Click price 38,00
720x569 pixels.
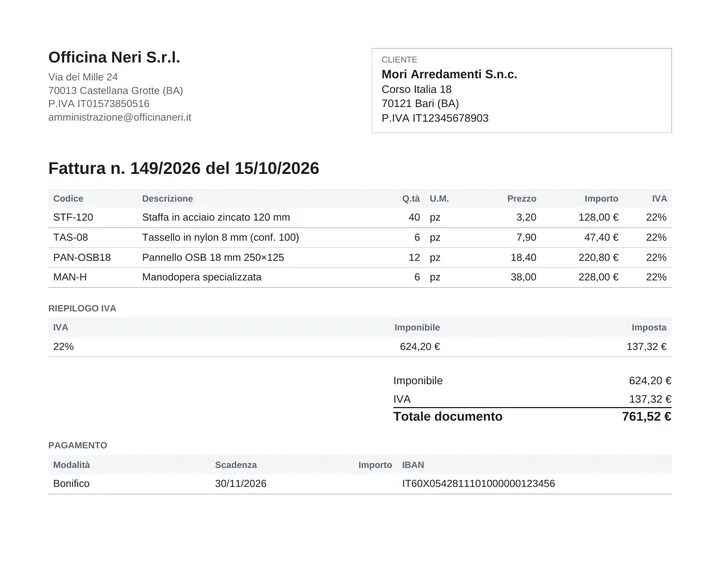coord(523,277)
